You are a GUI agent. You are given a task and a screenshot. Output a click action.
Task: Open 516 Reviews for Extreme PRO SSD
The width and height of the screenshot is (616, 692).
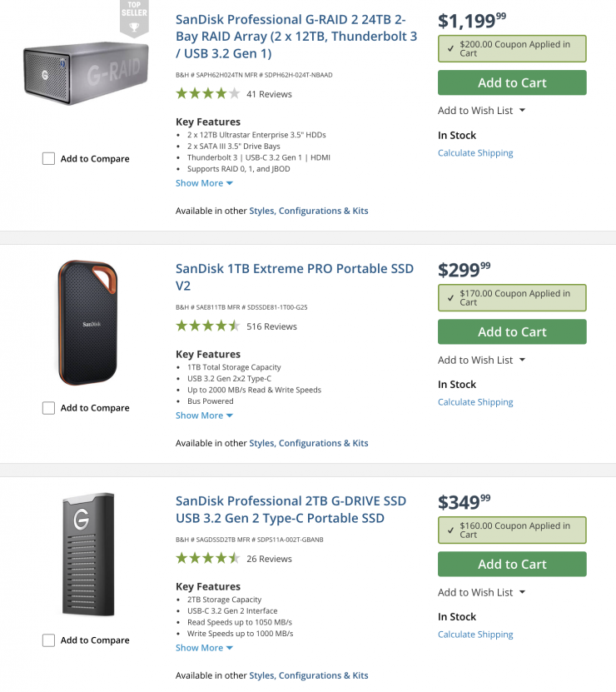(x=271, y=326)
